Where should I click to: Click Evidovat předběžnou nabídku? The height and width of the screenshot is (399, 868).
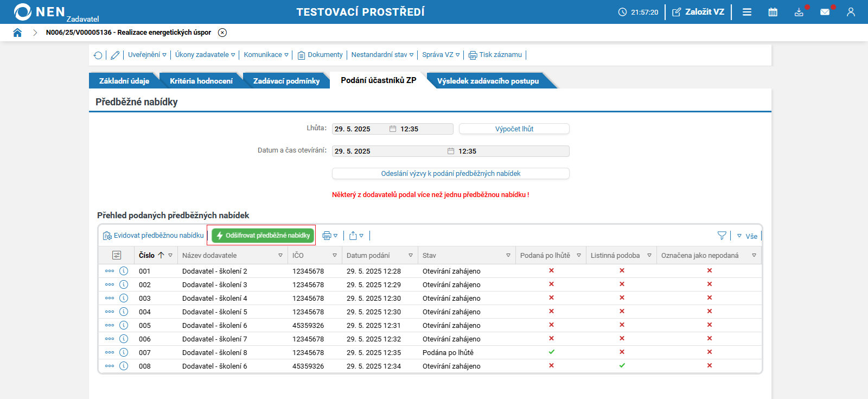click(154, 236)
